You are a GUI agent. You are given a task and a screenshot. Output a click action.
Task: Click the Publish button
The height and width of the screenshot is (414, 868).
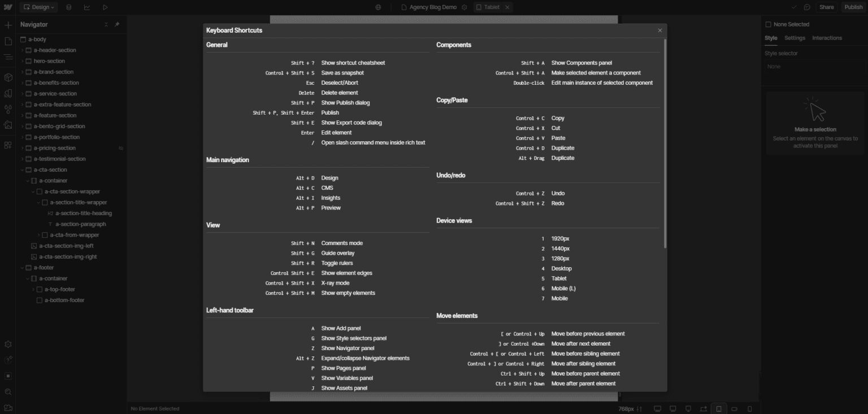853,7
